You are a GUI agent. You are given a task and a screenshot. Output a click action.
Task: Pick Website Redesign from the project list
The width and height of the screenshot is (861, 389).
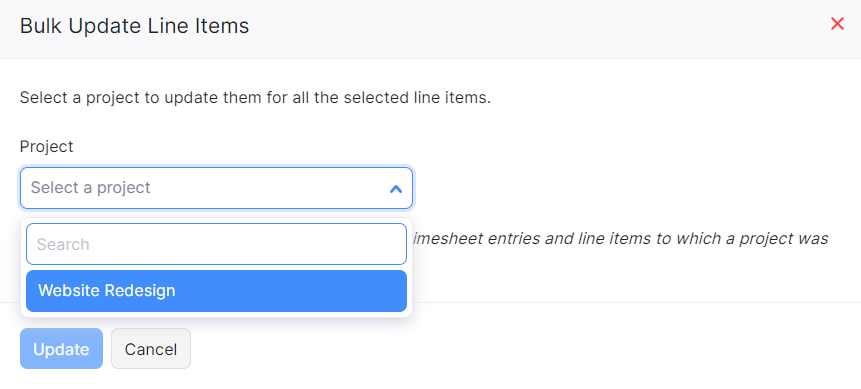[216, 291]
